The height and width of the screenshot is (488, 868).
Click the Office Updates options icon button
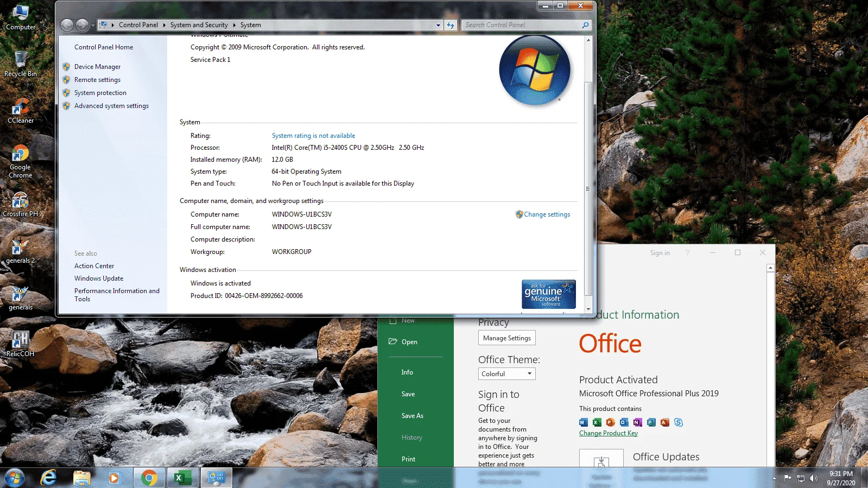(x=601, y=459)
